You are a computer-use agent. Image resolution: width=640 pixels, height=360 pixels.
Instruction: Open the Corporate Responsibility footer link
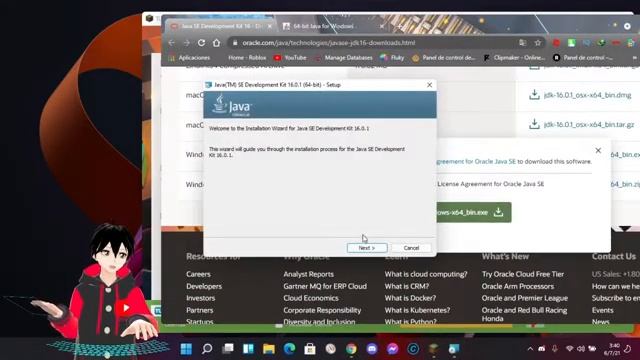point(322,310)
